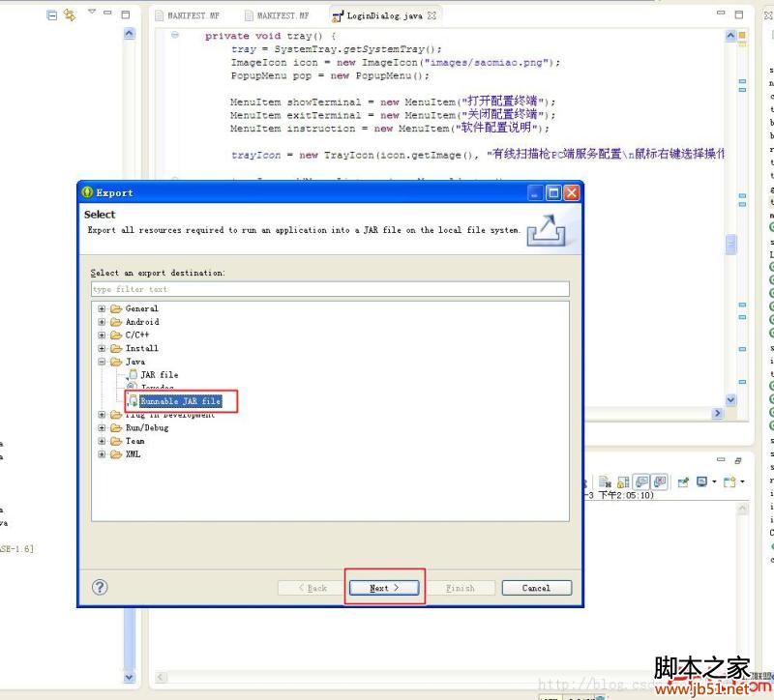Click the Scroll Lock console icon
This screenshot has width=774, height=700.
(621, 481)
